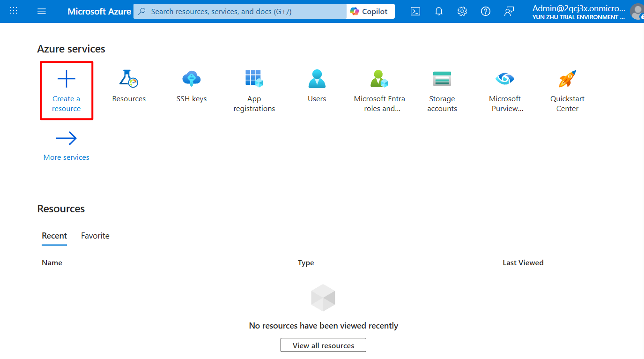644x359 pixels.
Task: Open Cloud Shell from top bar
Action: coord(415,11)
